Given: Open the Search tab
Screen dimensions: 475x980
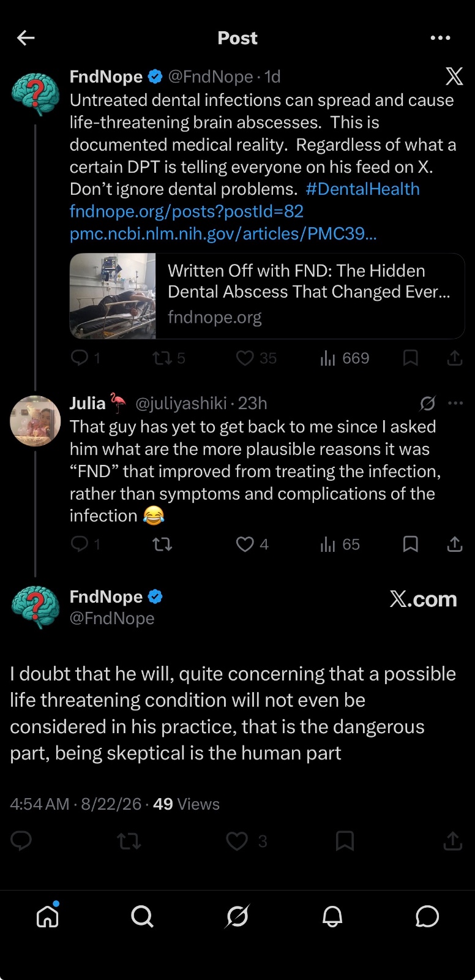Looking at the screenshot, I should coord(142,916).
